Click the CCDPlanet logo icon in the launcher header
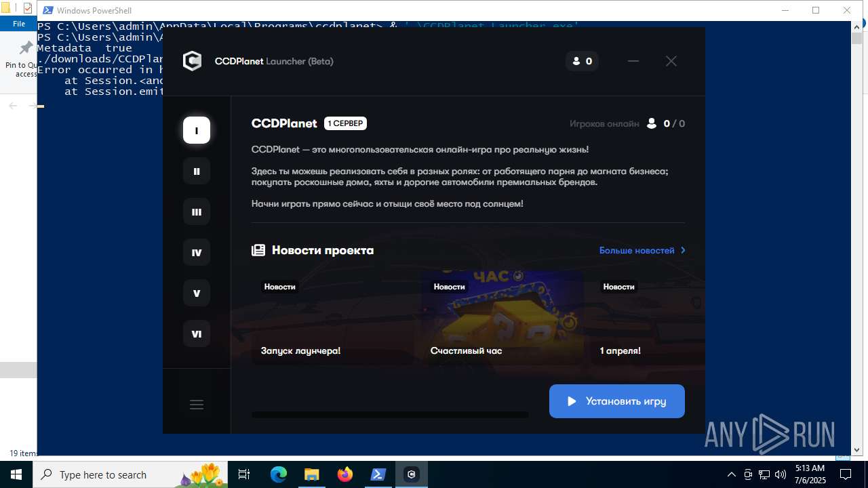Screen dimensions: 868x488 [193, 61]
